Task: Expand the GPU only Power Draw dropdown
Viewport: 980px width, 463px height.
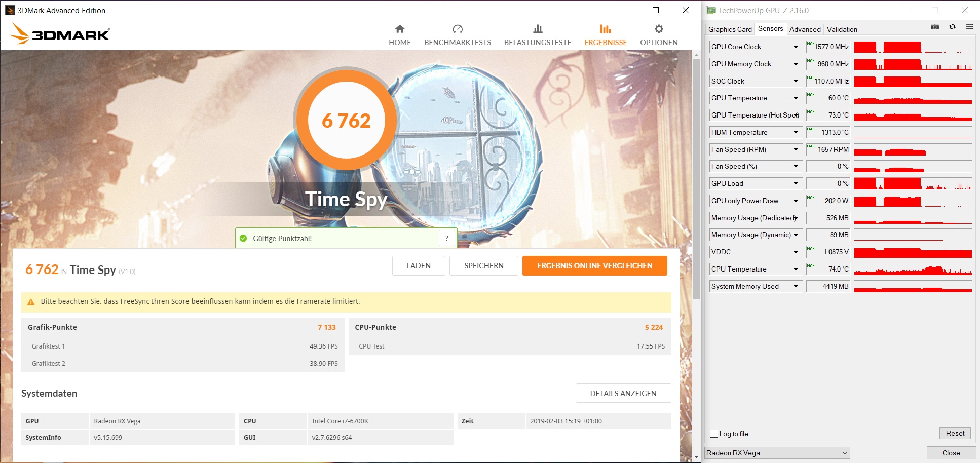Action: tap(796, 201)
